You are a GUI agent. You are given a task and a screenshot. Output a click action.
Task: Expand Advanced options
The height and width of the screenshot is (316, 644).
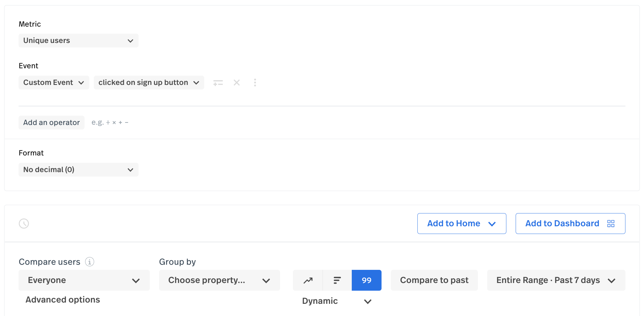(63, 300)
